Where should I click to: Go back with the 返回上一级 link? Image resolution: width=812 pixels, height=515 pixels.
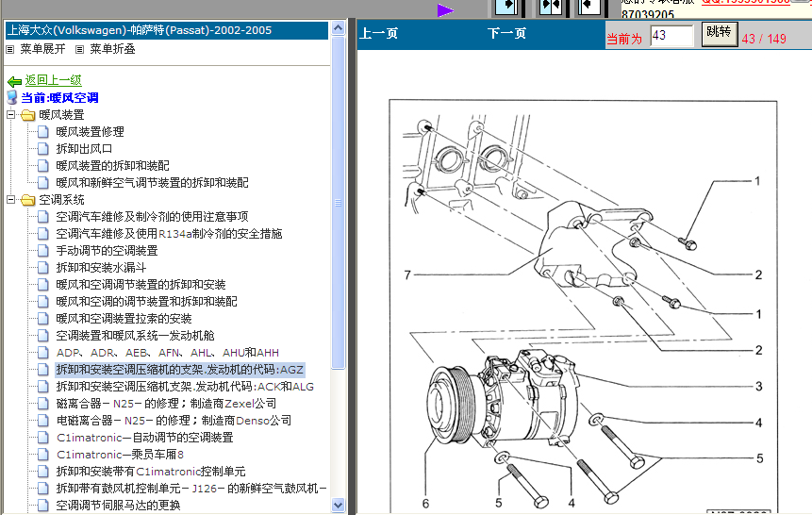(x=54, y=80)
